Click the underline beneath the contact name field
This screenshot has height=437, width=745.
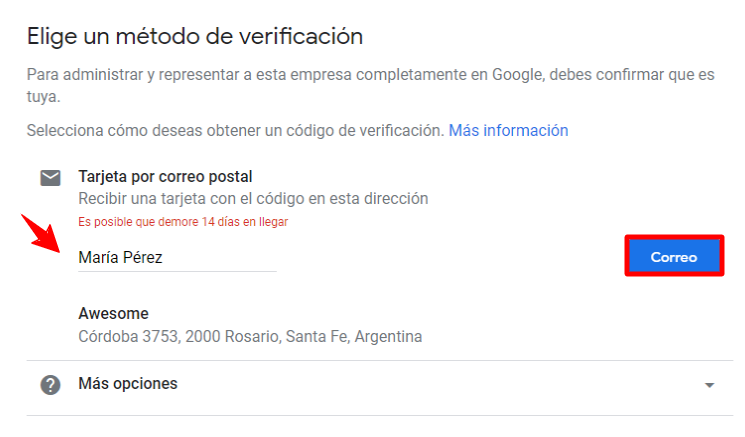177,271
